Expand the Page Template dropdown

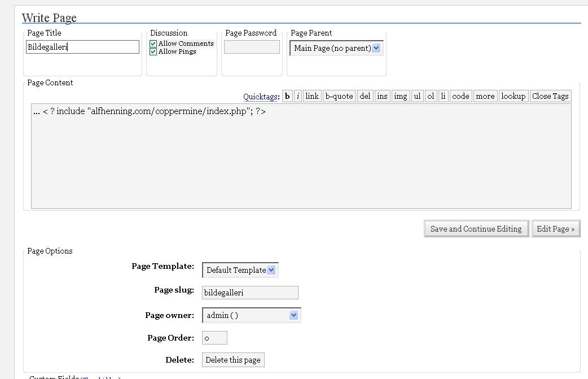tap(240, 270)
